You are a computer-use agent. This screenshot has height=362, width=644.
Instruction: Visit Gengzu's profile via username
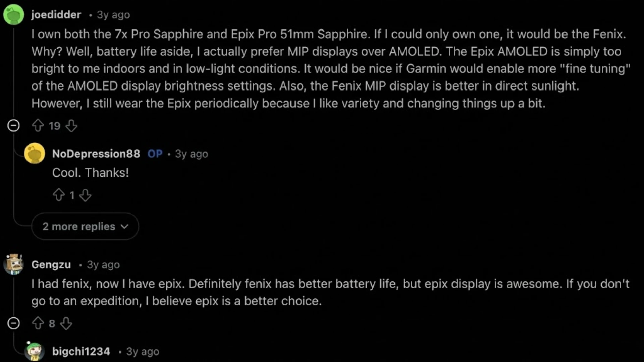coord(51,265)
